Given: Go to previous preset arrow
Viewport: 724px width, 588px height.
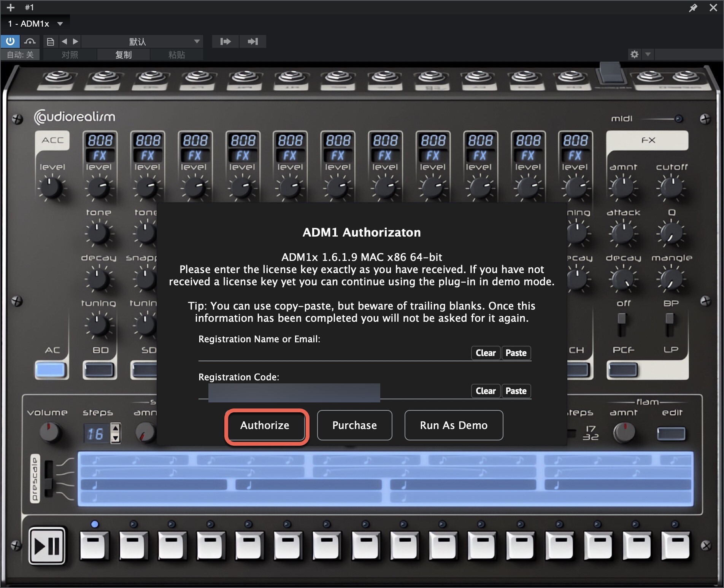Looking at the screenshot, I should 64,41.
